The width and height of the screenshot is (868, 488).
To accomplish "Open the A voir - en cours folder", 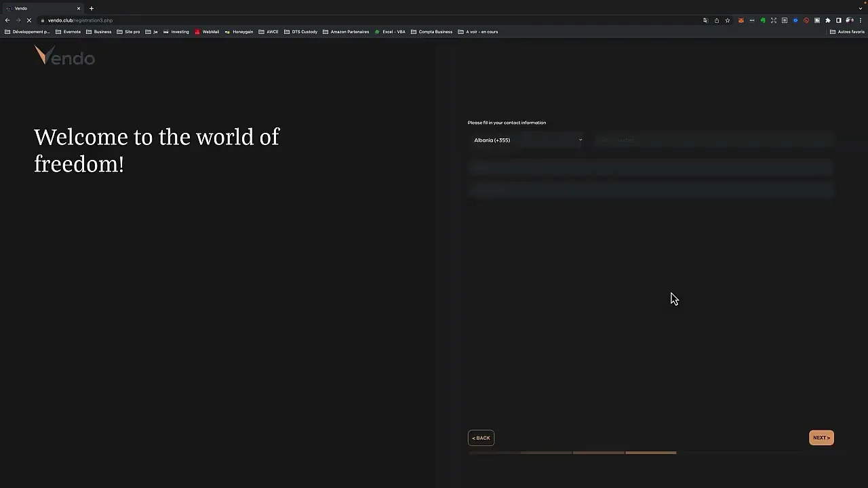I will coord(478,32).
